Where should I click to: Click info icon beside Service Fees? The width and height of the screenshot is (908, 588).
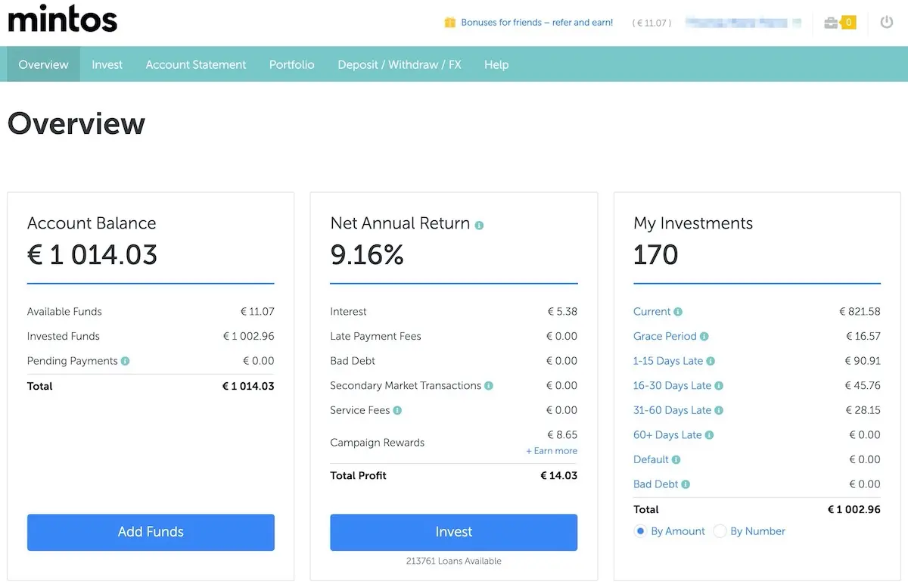tap(397, 410)
